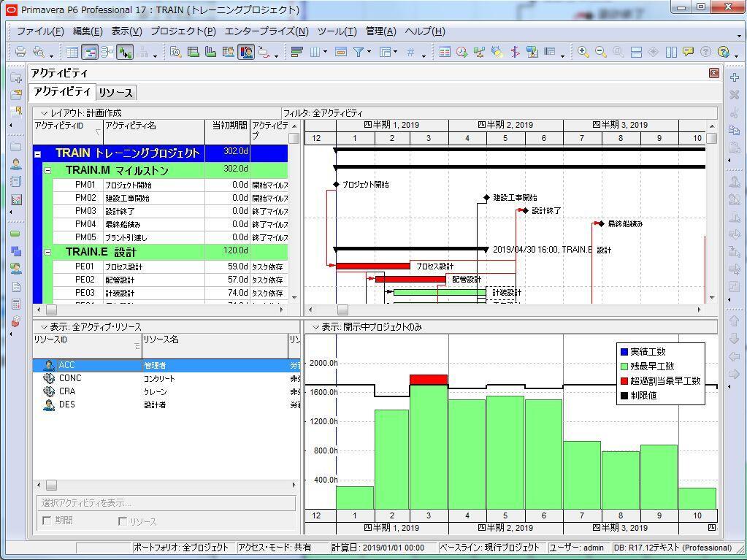Open the プロジェクト(P) menu

click(x=183, y=31)
